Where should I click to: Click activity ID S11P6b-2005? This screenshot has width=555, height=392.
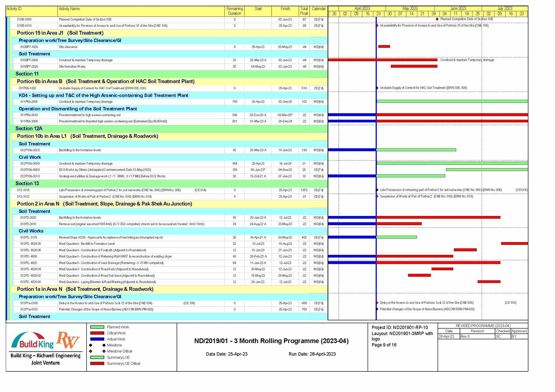(x=29, y=102)
